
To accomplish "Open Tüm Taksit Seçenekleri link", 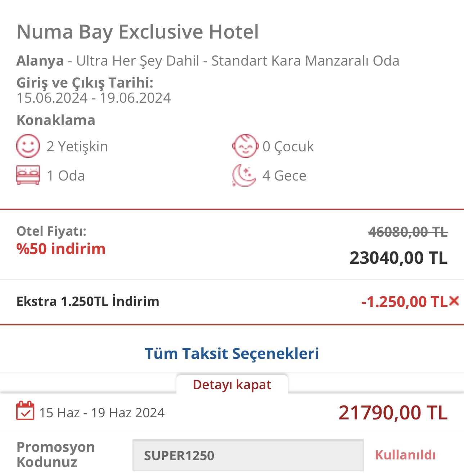I will (232, 353).
